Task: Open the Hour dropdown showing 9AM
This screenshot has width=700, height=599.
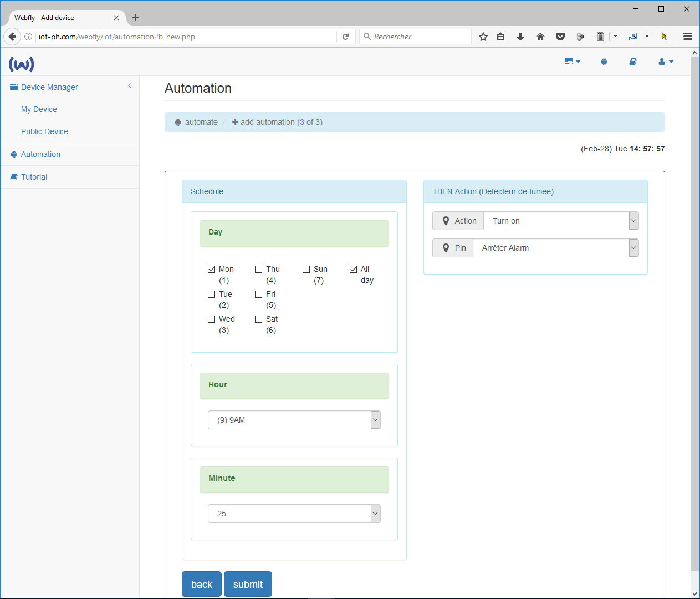Action: pyautogui.click(x=294, y=420)
